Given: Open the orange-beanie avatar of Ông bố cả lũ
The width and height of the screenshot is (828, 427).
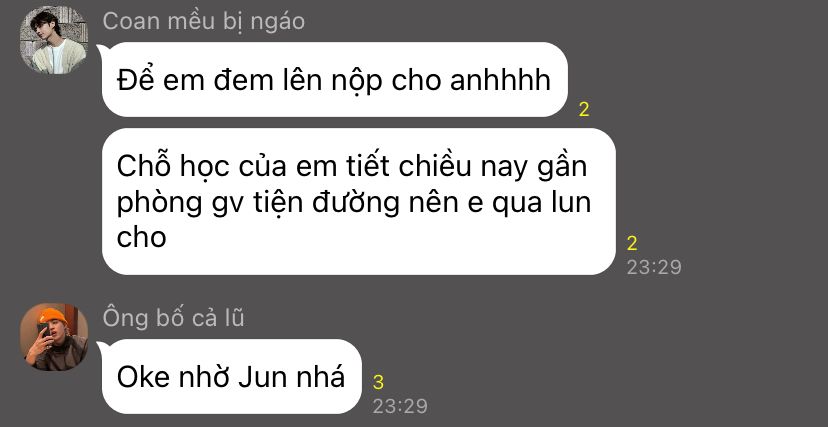Looking at the screenshot, I should (x=53, y=337).
